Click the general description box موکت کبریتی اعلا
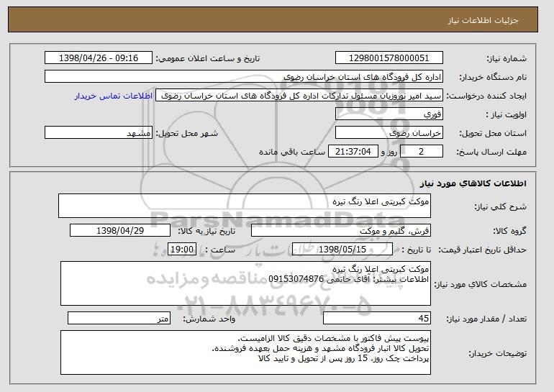This screenshot has height=392, width=554. 245,206
